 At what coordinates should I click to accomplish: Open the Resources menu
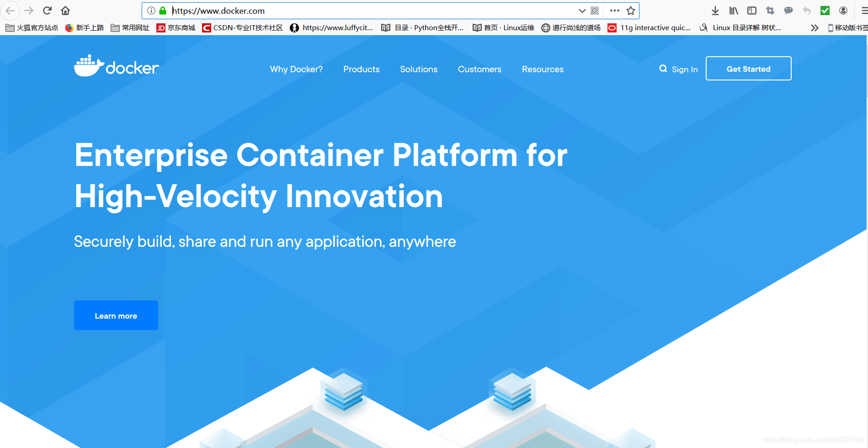pyautogui.click(x=543, y=69)
